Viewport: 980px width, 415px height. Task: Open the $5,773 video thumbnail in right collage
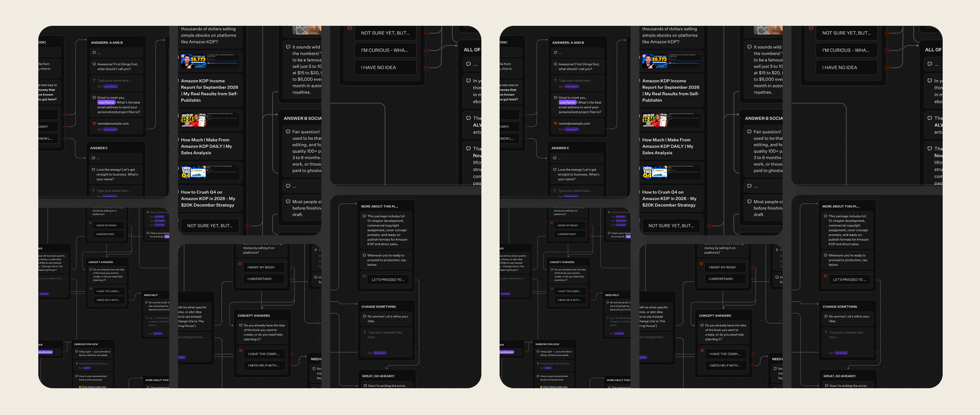655,62
